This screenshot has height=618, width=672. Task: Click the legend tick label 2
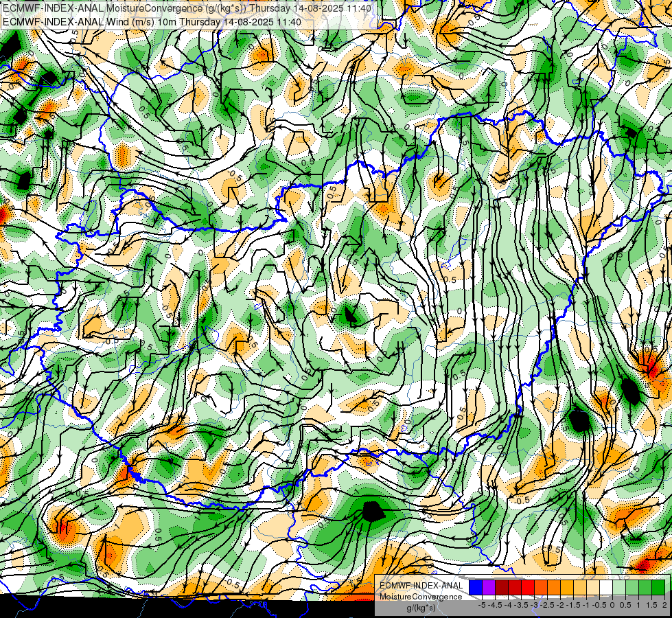coord(664,606)
